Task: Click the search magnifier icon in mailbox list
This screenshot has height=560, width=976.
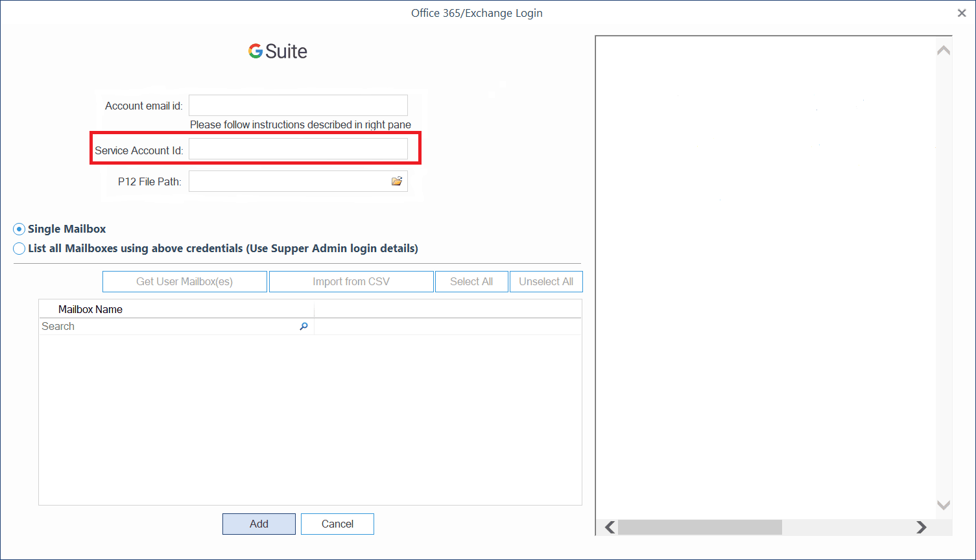Action: (x=304, y=327)
